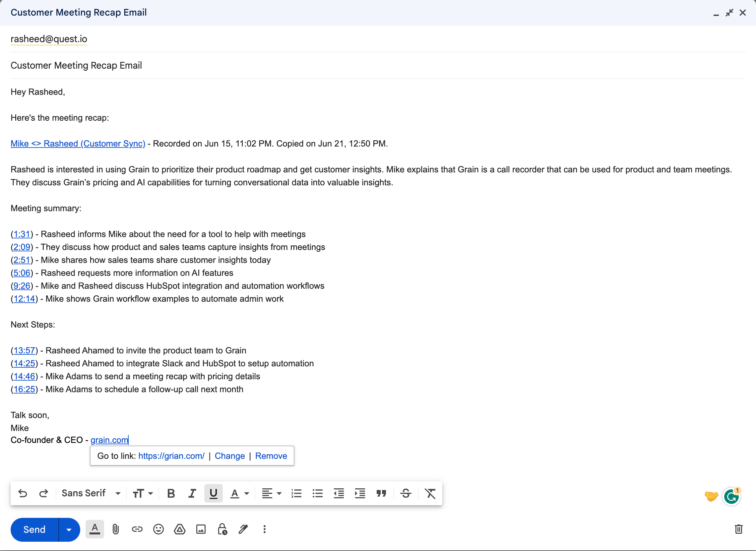
Task: Exit full-screen compose view
Action: coord(730,13)
